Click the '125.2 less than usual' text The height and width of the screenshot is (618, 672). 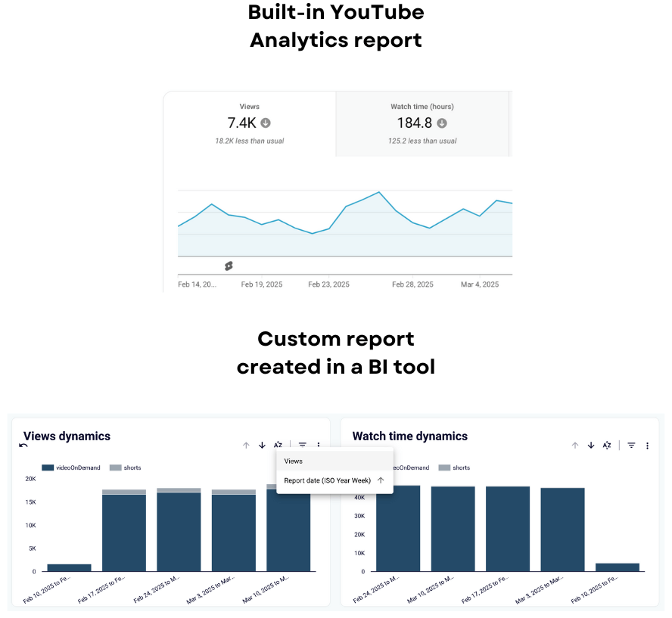point(422,141)
